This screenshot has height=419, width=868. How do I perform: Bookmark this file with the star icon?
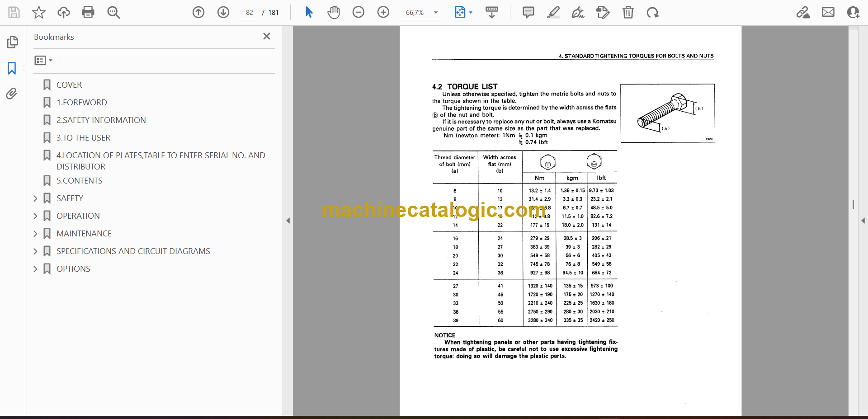coord(39,12)
